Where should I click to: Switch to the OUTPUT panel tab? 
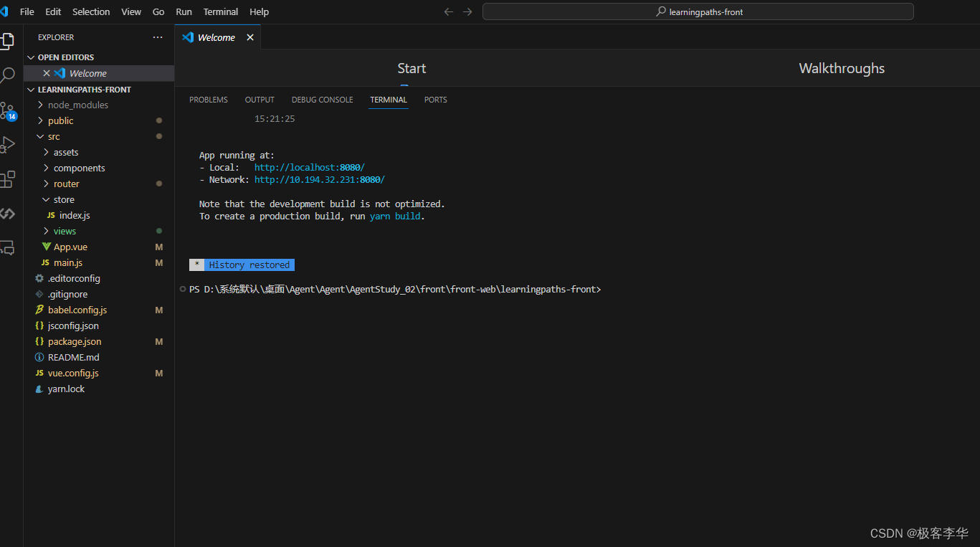(x=260, y=100)
